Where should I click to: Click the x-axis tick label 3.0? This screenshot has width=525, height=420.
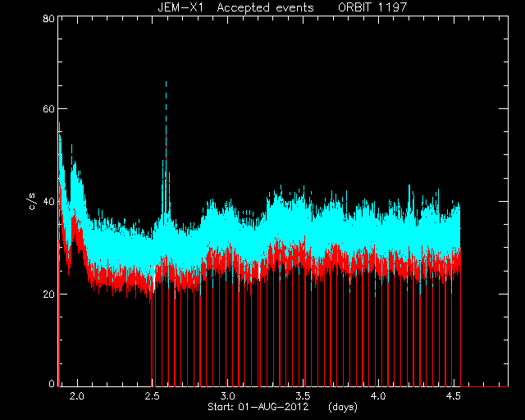point(228,396)
